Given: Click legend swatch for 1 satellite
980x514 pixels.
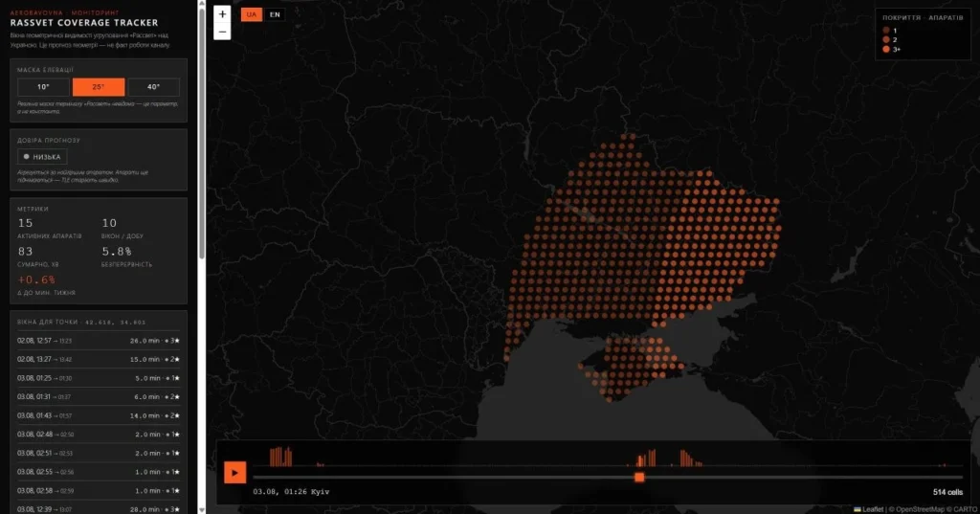Looking at the screenshot, I should [x=886, y=30].
